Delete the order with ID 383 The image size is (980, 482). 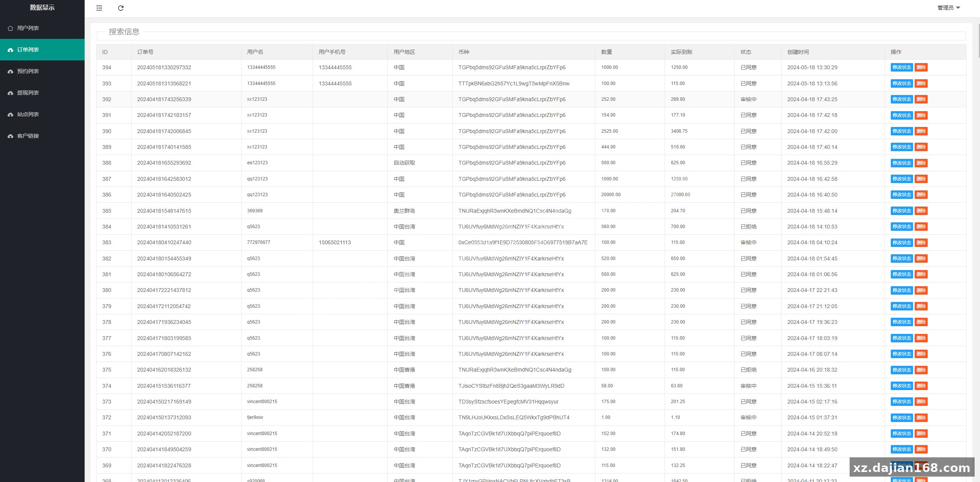(921, 243)
